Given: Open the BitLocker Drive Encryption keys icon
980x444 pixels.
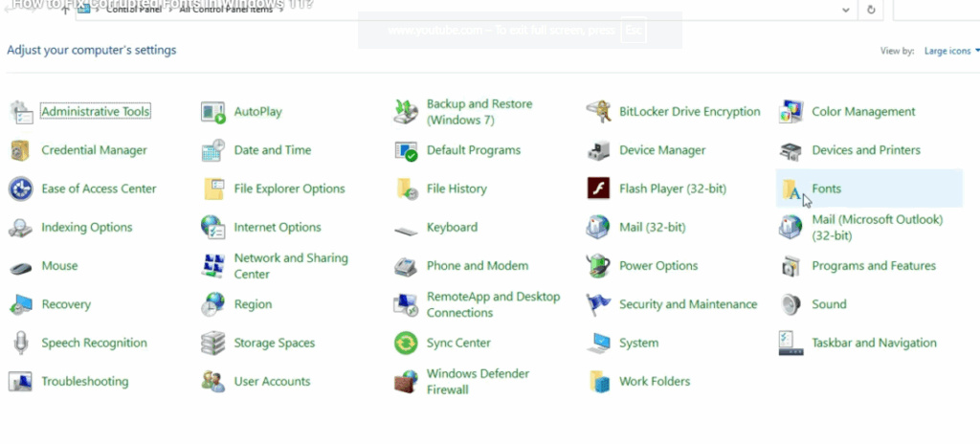Looking at the screenshot, I should point(599,112).
